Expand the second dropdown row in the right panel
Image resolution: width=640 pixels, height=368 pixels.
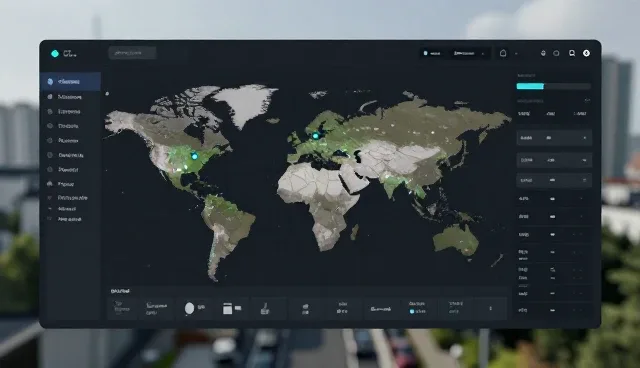[554, 160]
